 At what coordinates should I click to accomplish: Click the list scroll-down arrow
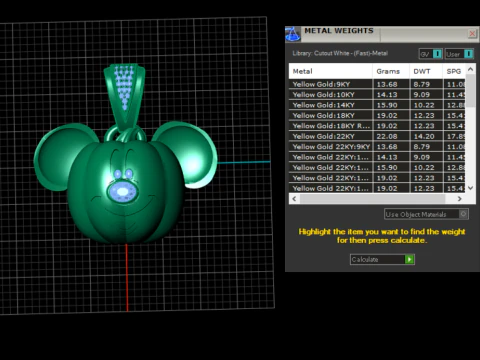470,188
